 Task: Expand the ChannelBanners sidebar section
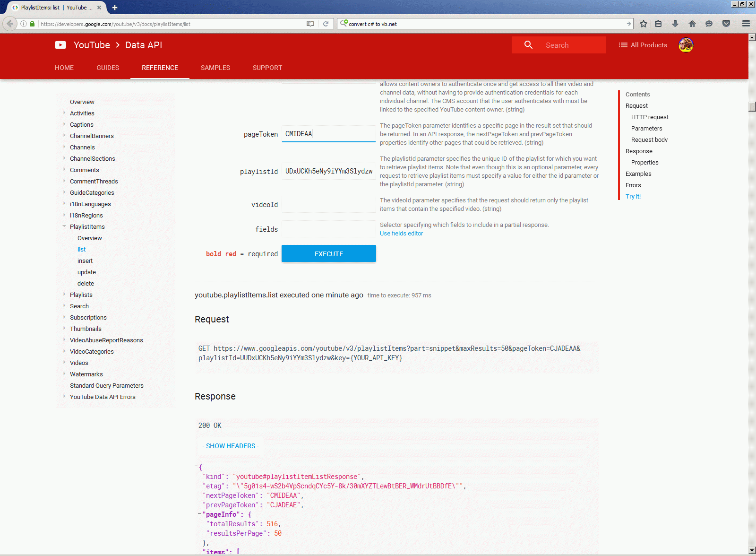(64, 135)
